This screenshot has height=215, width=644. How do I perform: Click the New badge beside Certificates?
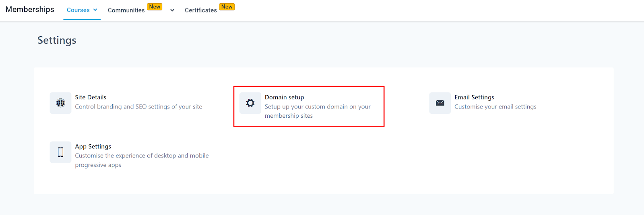coord(227,7)
